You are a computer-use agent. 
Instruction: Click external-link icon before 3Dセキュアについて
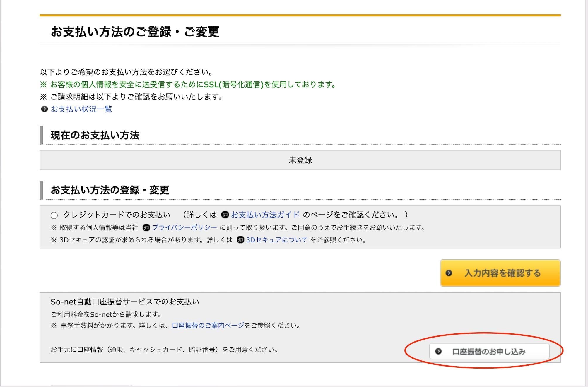point(240,240)
